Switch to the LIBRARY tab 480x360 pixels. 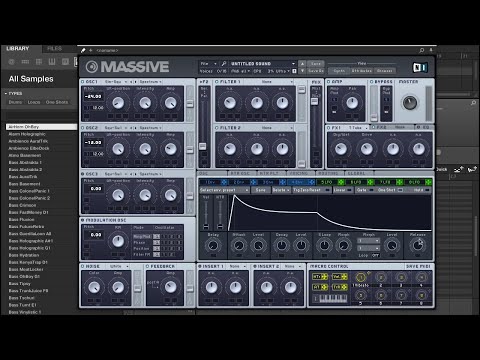point(18,49)
